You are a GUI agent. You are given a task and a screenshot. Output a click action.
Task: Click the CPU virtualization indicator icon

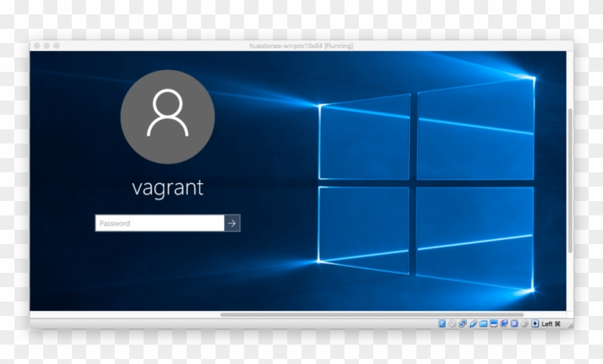[x=515, y=324]
